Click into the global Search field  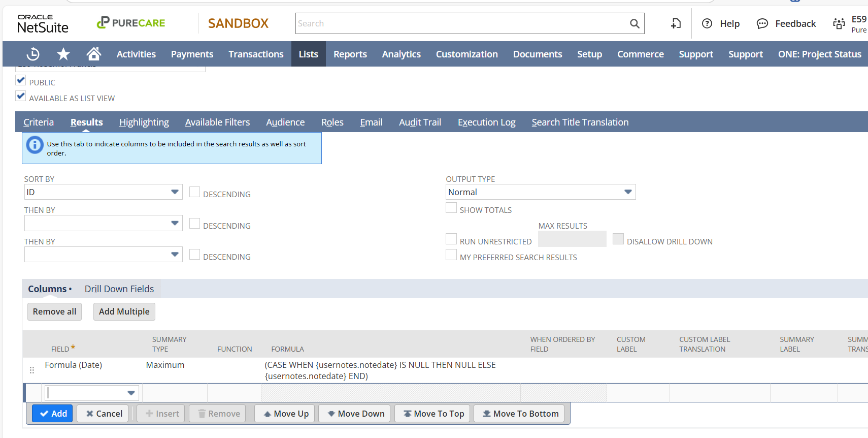461,23
